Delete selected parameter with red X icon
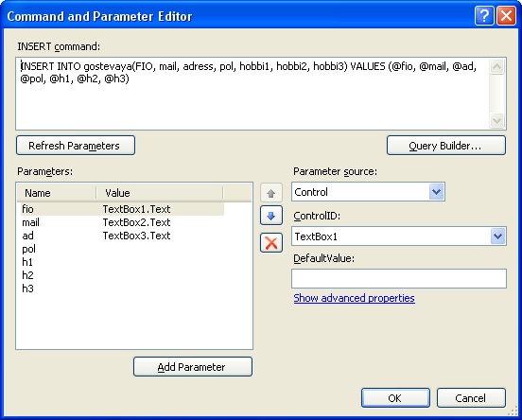 tap(271, 242)
